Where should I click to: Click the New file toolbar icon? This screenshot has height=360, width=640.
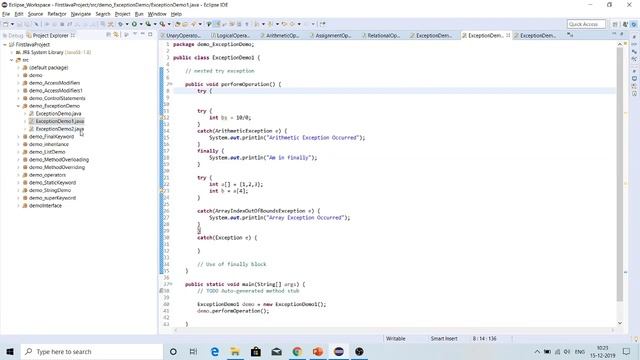tap(6, 24)
